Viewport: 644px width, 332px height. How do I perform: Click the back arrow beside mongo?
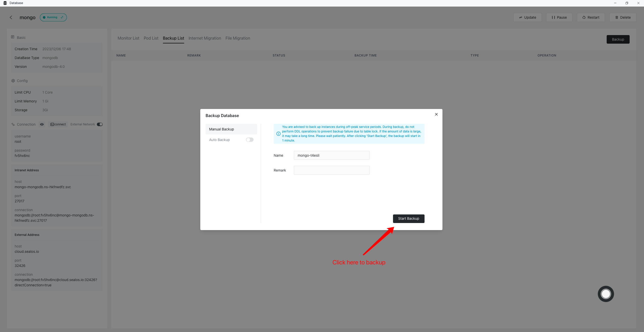coord(11,17)
